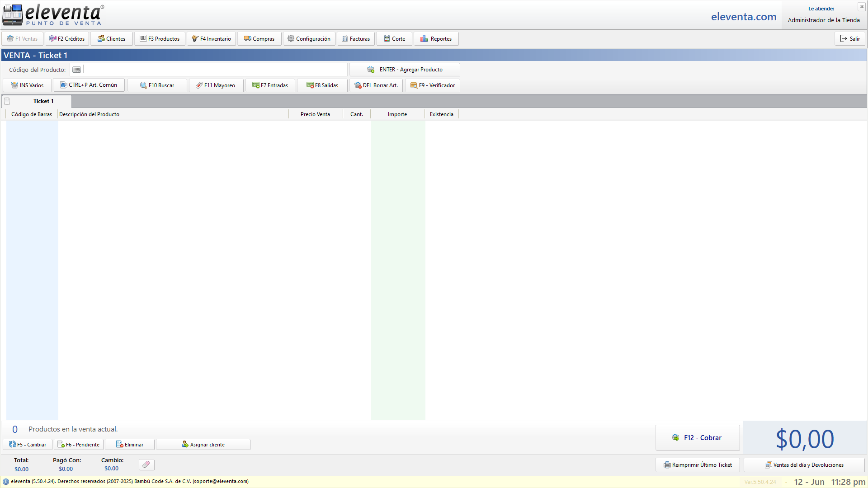The image size is (868, 488).
Task: Click Salir to exit the application
Action: tap(849, 38)
